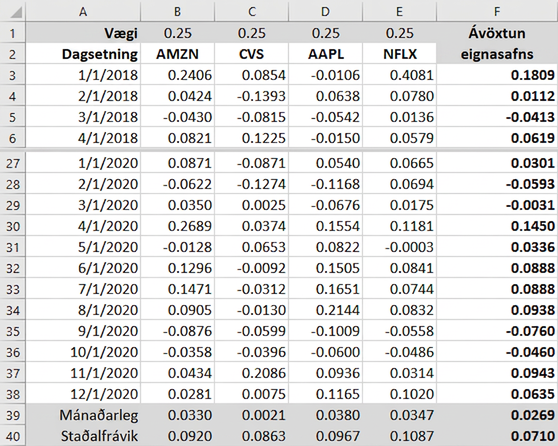
Task: Click NFLX standard deviation 0.1087
Action: pyautogui.click(x=399, y=436)
